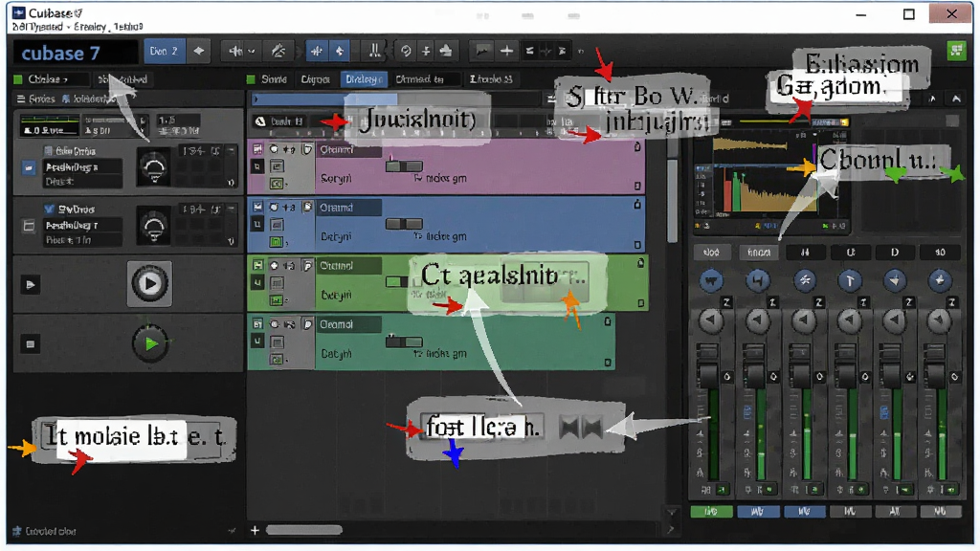Select the mixer tab labeled D
This screenshot has width=980, height=551.
click(895, 253)
